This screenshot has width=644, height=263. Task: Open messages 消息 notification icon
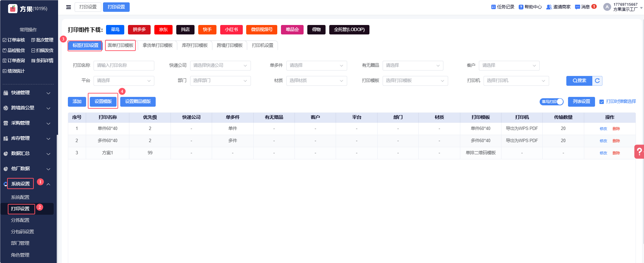pos(577,7)
